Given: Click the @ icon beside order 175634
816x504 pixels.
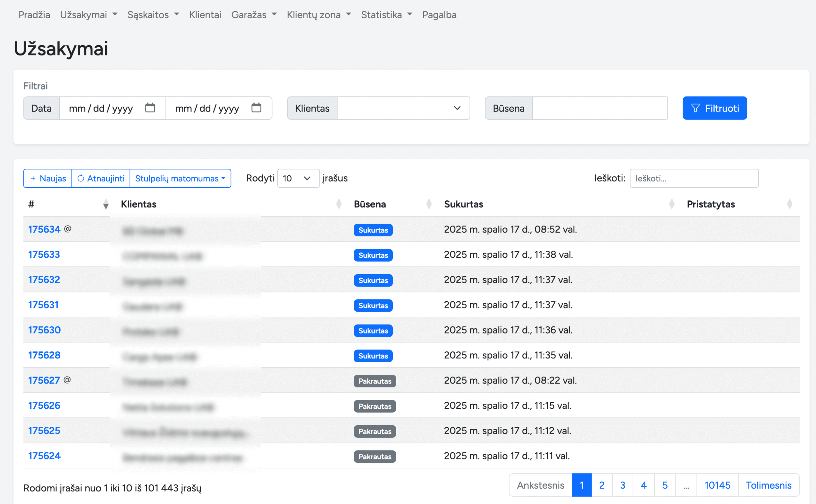Looking at the screenshot, I should [68, 229].
